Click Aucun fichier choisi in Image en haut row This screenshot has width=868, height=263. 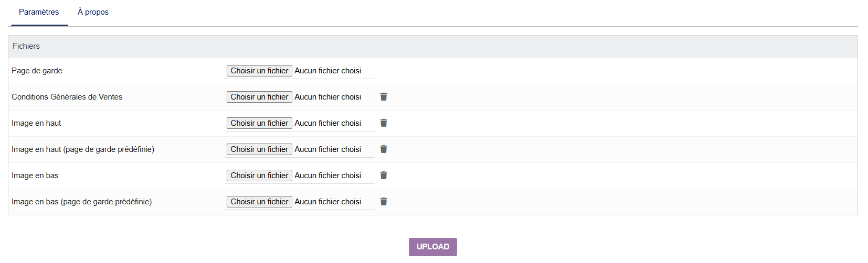(327, 123)
